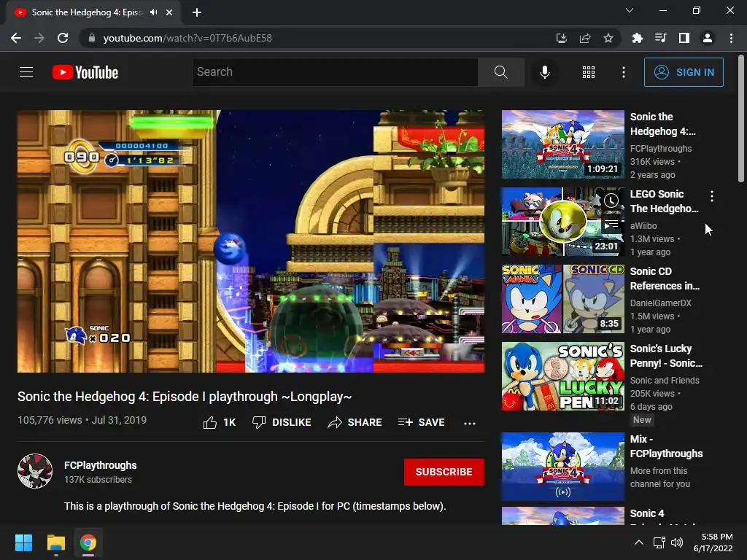Open Chrome extensions puzzle icon
Screen dimensions: 747x560
637,38
